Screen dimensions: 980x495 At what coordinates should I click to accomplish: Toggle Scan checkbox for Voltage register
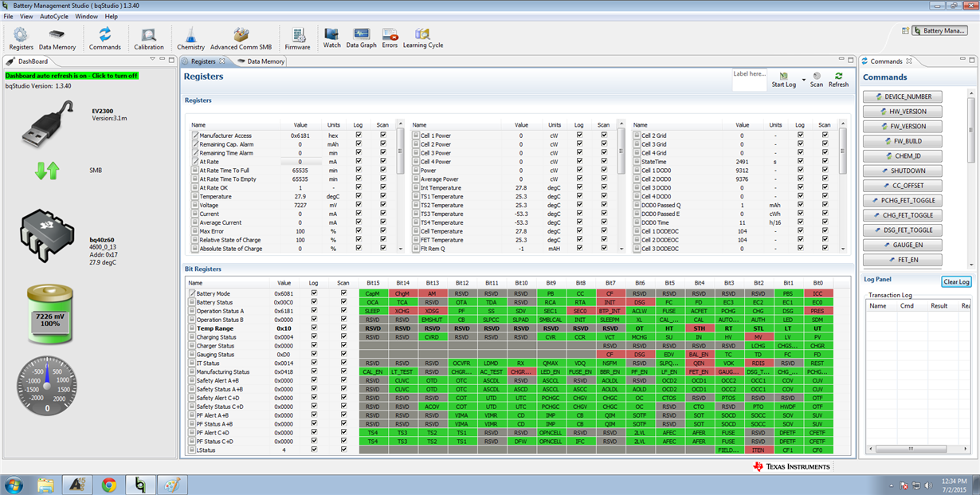coord(382,205)
